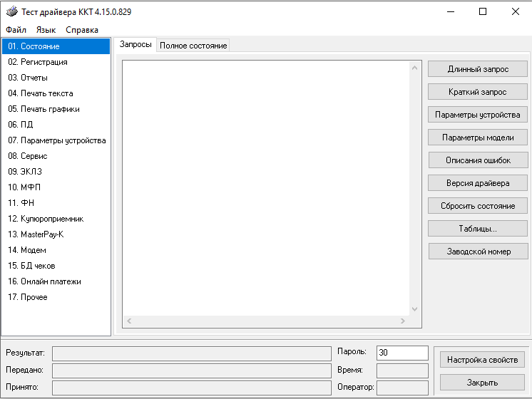Switch to the Полное состояние tab
532x399 pixels.
click(193, 46)
